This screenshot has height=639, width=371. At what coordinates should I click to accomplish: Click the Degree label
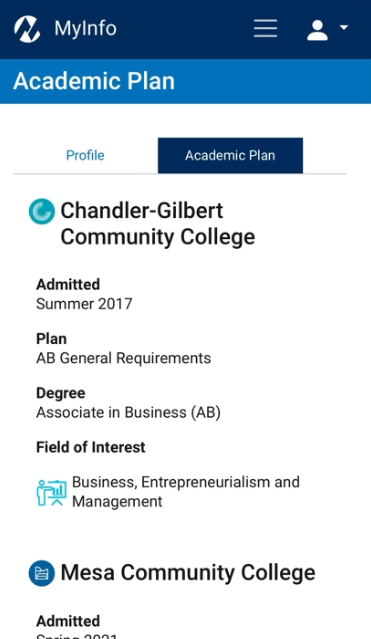[61, 393]
